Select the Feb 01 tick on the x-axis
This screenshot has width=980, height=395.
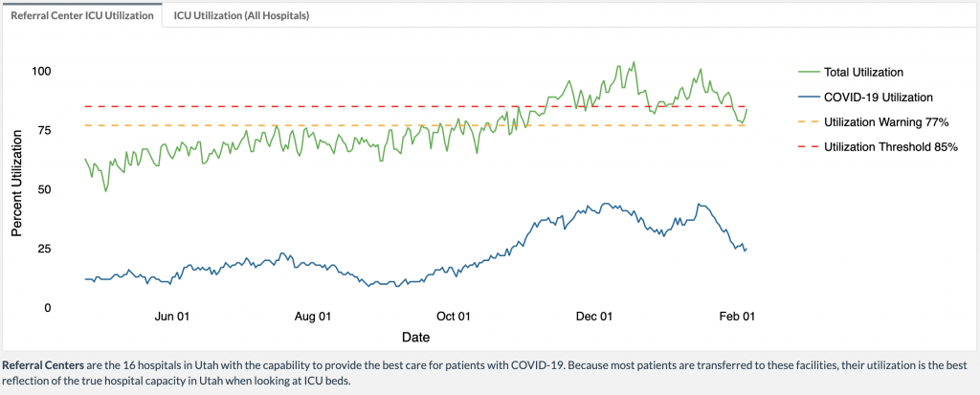736,317
